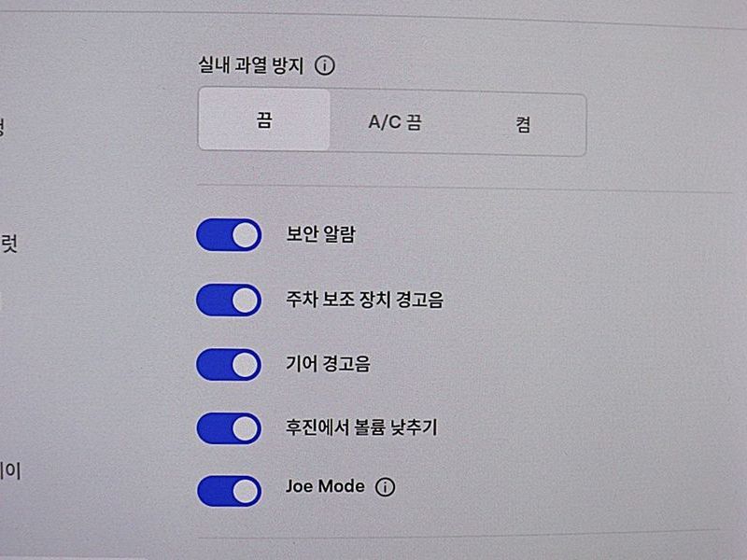Select the 켬 option
The image size is (747, 560).
[523, 125]
